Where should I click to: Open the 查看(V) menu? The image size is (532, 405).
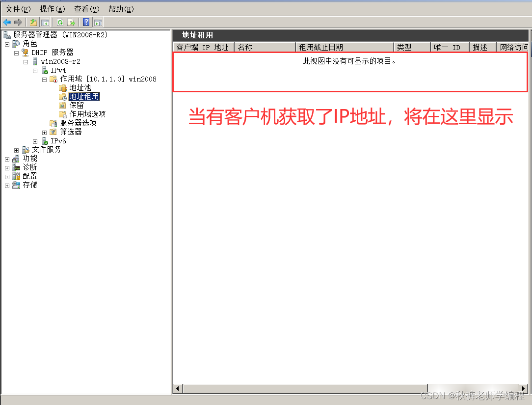(x=86, y=9)
